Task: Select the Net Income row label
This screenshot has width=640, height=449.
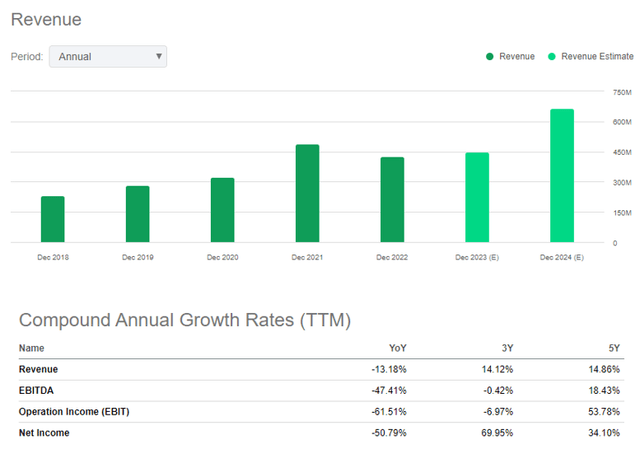Action: [45, 433]
